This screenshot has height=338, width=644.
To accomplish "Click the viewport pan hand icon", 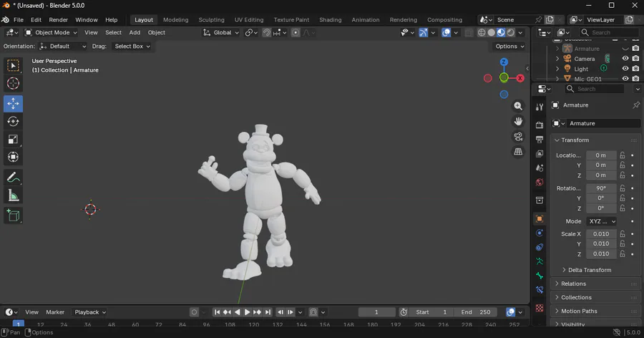I will click(518, 121).
